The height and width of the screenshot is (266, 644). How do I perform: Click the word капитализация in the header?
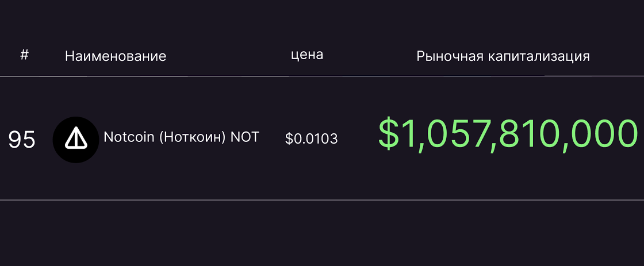pyautogui.click(x=539, y=57)
